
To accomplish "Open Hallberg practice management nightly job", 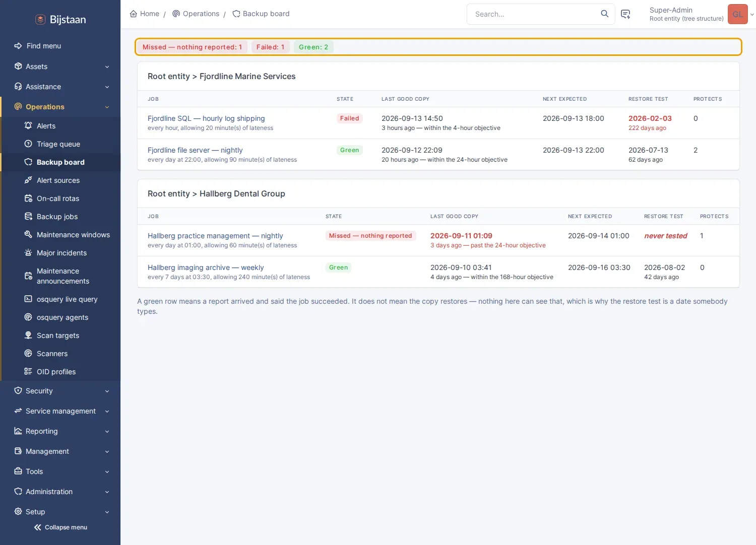I will click(x=215, y=236).
